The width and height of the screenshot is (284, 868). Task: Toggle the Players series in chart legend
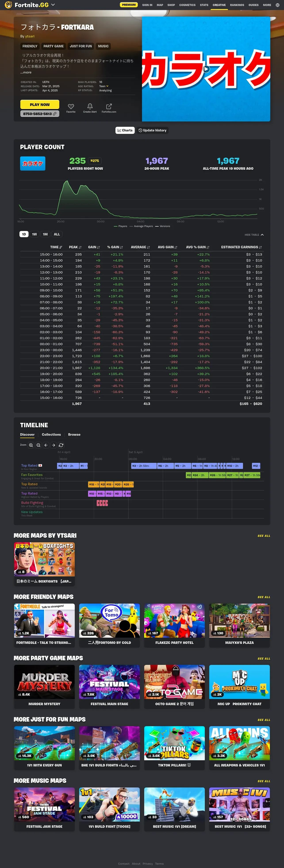click(x=121, y=226)
